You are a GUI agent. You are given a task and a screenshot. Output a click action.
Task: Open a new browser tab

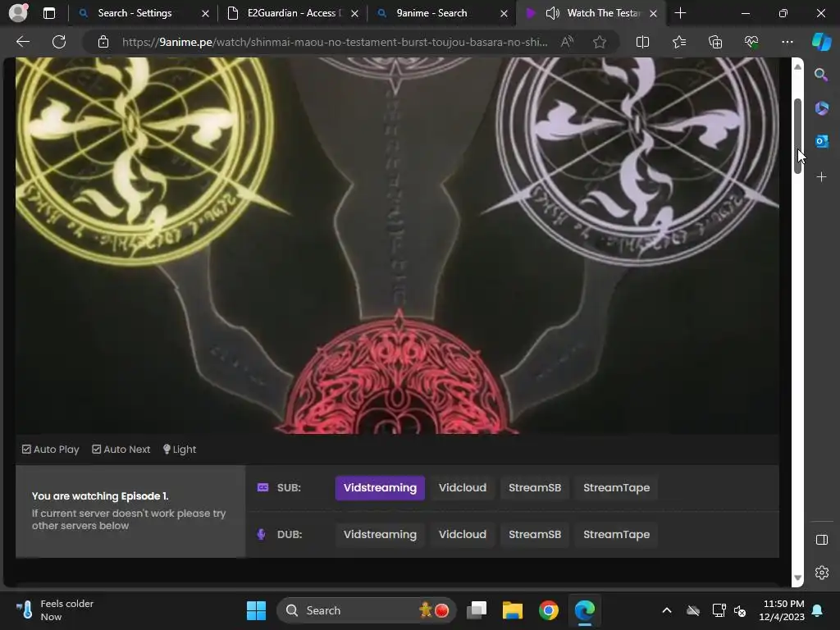coord(680,13)
